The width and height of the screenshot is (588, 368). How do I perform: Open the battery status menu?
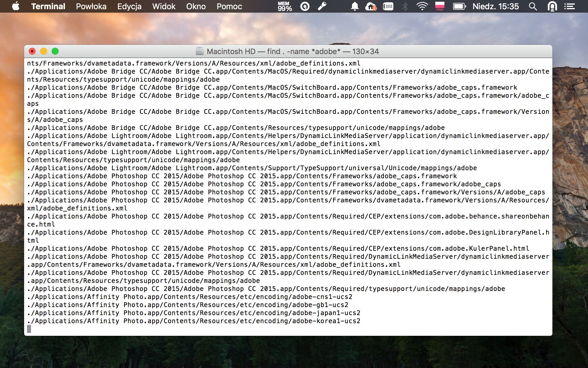tap(459, 6)
